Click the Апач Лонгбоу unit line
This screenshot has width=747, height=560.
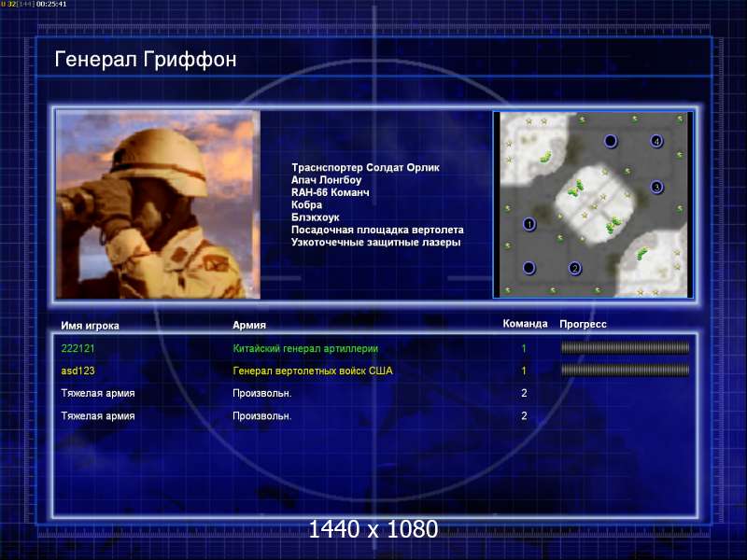tap(326, 180)
